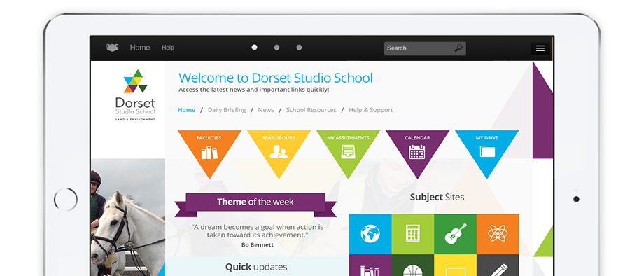Image resolution: width=644 pixels, height=276 pixels.
Task: Click the Quick updates heading
Action: point(256,268)
